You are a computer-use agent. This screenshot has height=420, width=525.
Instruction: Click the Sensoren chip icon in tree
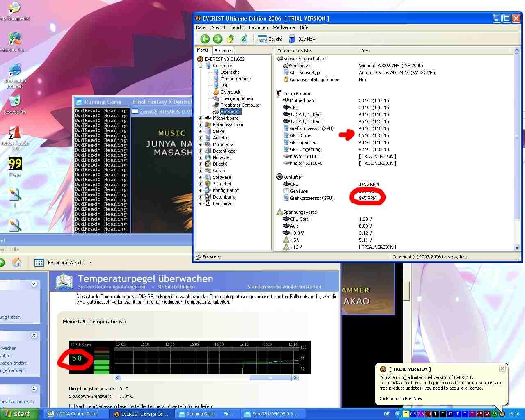click(216, 112)
